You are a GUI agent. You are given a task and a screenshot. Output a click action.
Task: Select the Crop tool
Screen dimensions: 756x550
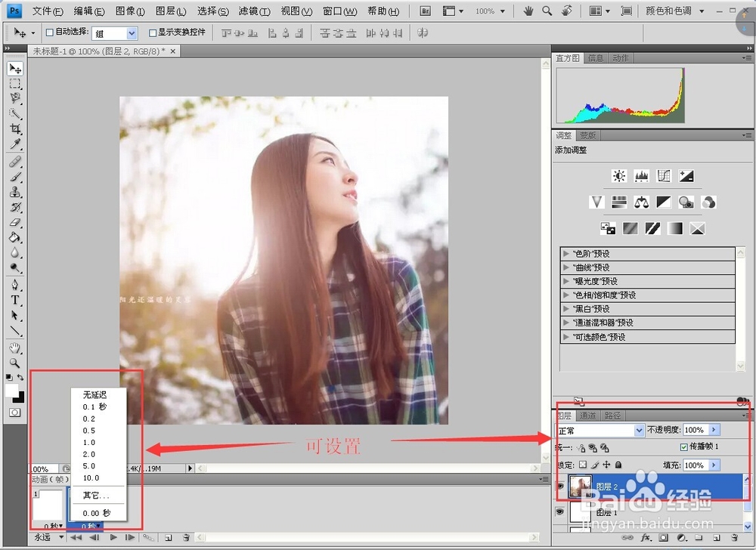coord(15,128)
